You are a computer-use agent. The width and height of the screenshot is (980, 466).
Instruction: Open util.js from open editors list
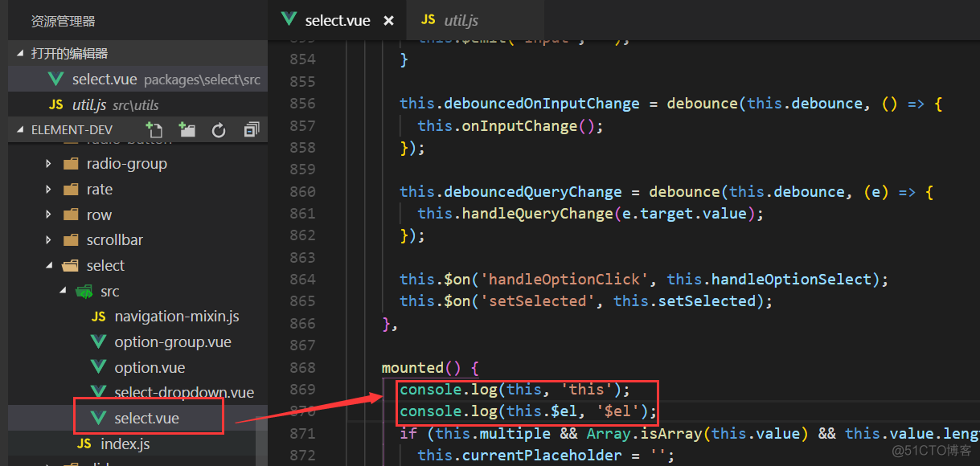click(88, 104)
